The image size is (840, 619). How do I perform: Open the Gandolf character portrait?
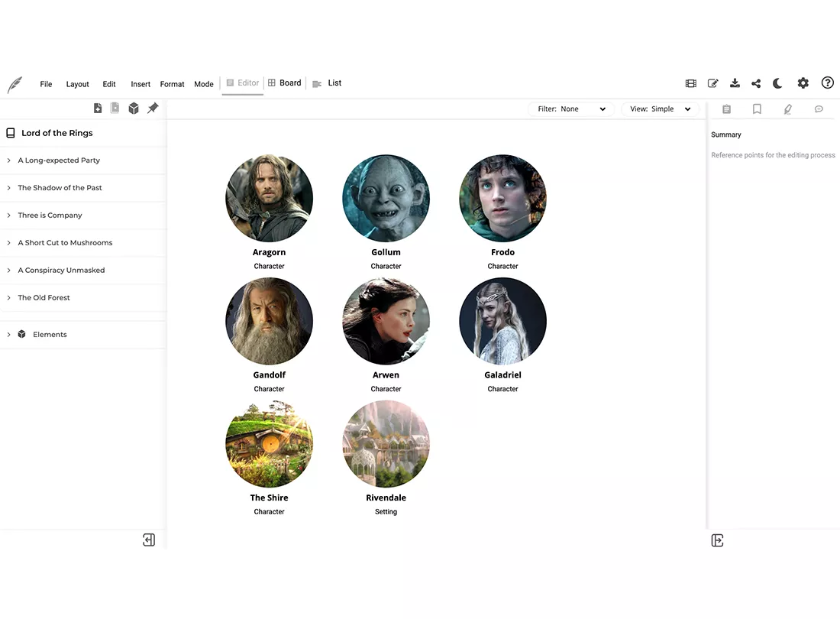tap(269, 321)
